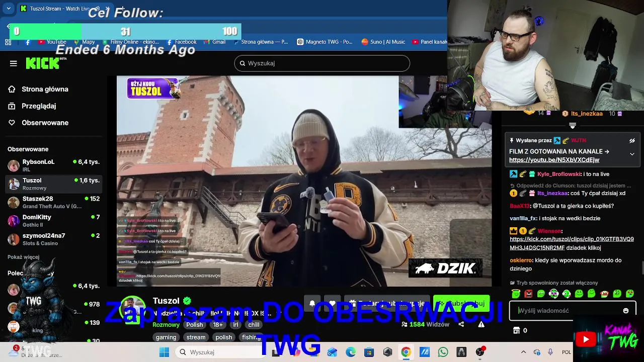Select the irl tag
The image size is (644, 362).
point(235,325)
